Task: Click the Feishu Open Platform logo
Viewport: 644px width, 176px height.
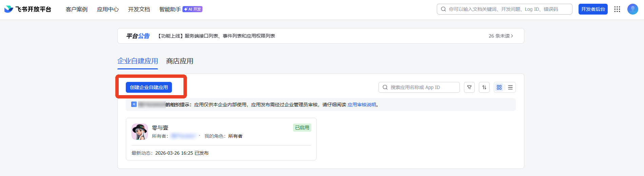Action: click(x=28, y=9)
